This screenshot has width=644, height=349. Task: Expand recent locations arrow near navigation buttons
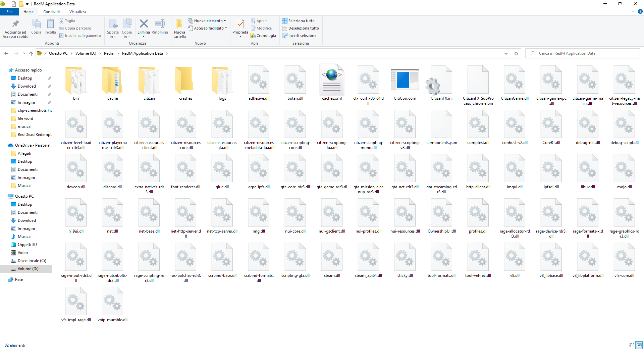coord(24,53)
